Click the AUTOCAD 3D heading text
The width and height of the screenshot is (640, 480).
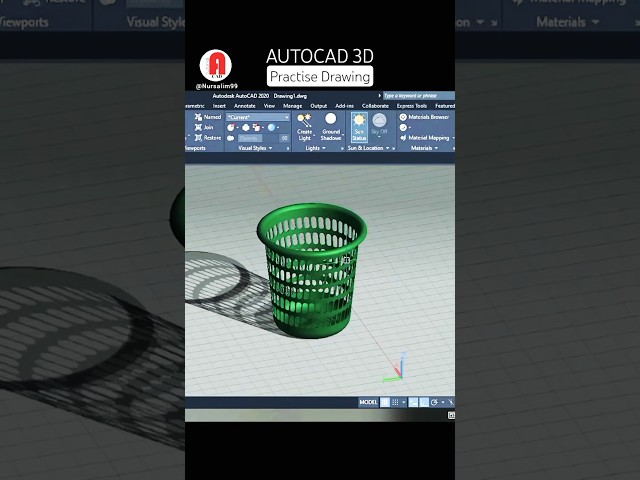point(320,56)
